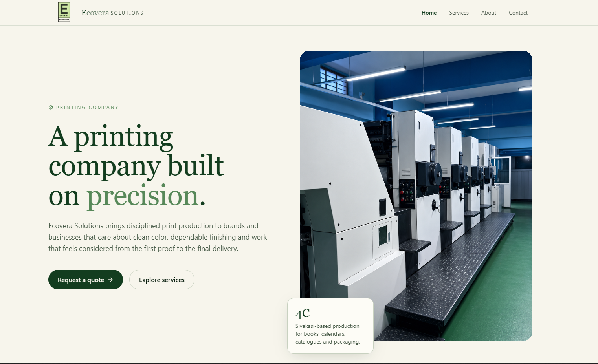
Task: Click the green word 'precision'
Action: [x=143, y=196]
